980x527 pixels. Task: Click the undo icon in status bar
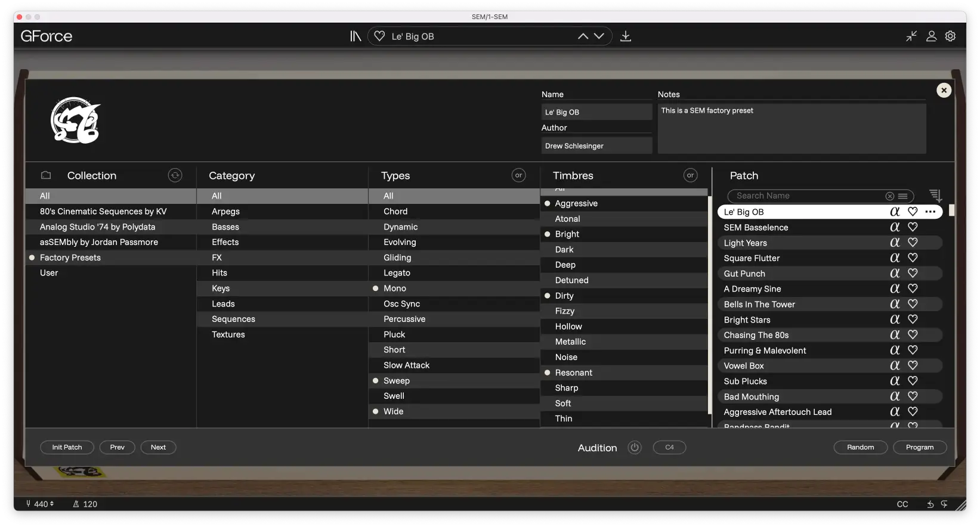930,504
